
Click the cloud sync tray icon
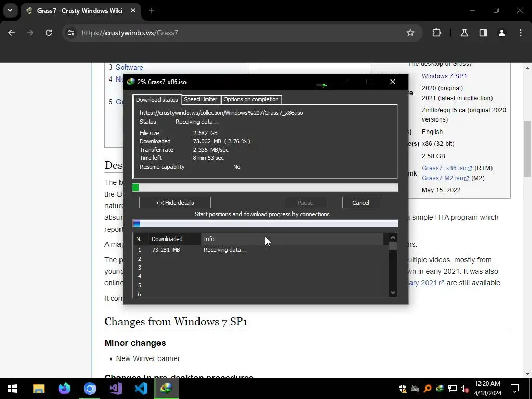(415, 389)
